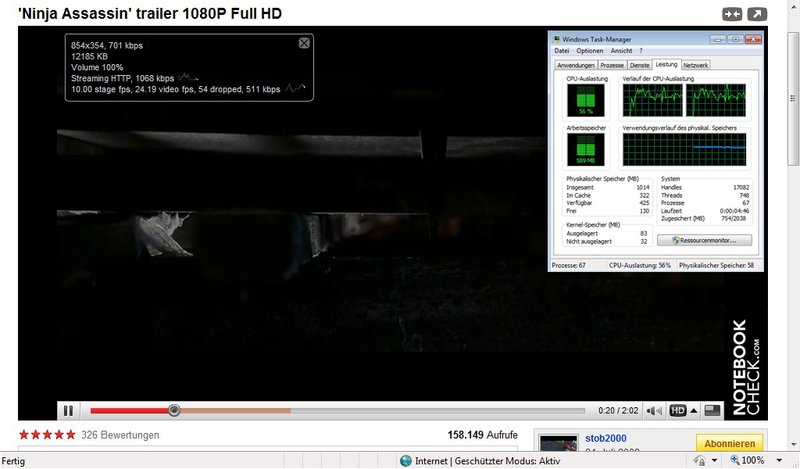The image size is (800, 469).
Task: Open the Ansicht menu in Task-Manager
Action: point(621,51)
